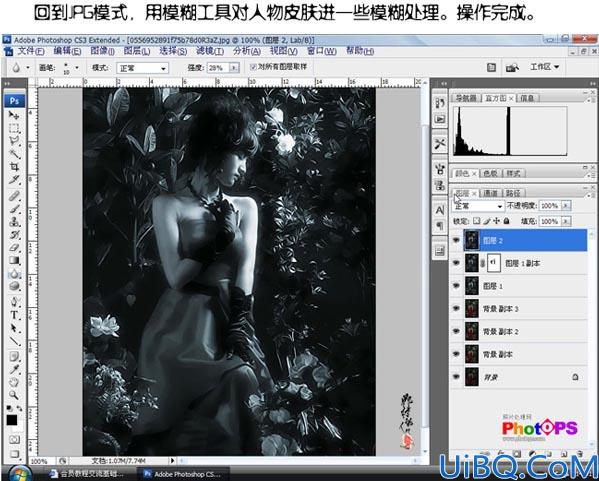Open the blur mode dropdown
The image size is (599, 481).
click(142, 68)
